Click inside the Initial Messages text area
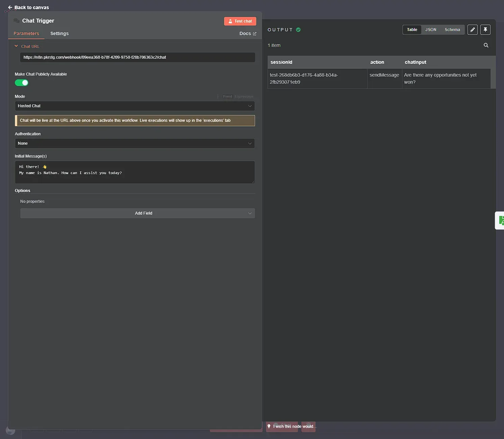 135,172
